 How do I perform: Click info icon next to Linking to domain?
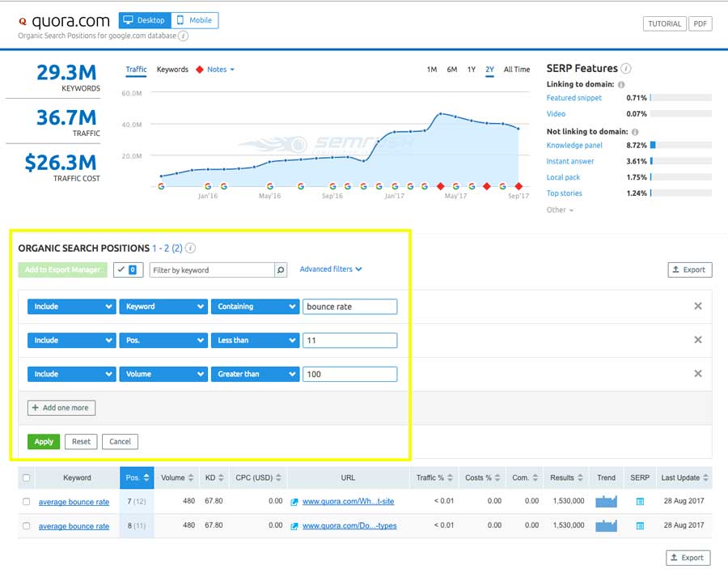621,85
